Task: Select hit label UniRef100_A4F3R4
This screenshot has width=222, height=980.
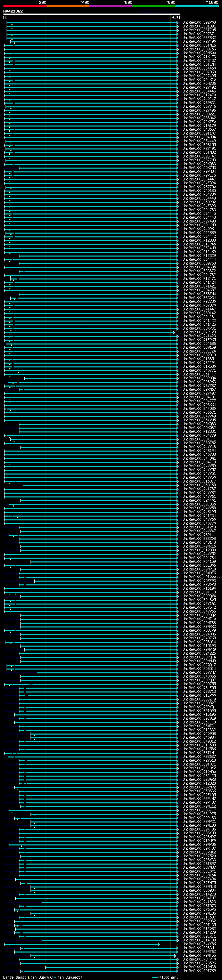Action: (x=199, y=183)
